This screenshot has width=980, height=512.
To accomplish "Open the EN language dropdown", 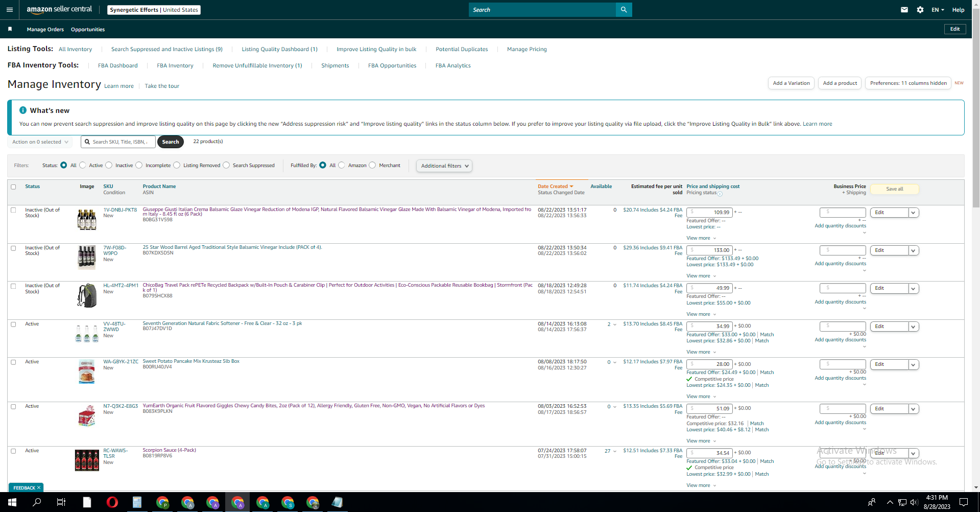I will [x=938, y=10].
